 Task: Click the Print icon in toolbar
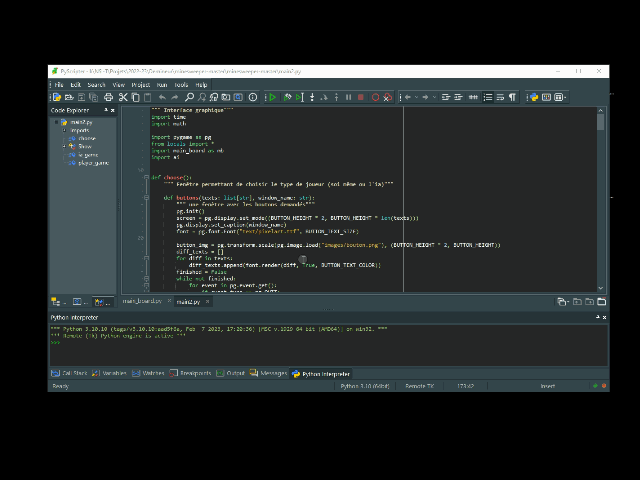coord(108,97)
